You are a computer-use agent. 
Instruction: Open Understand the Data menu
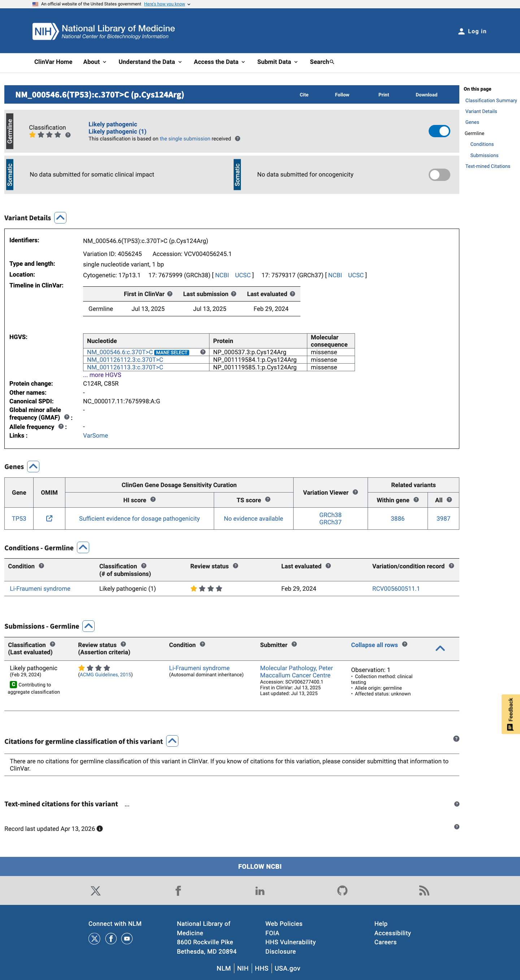click(x=150, y=62)
